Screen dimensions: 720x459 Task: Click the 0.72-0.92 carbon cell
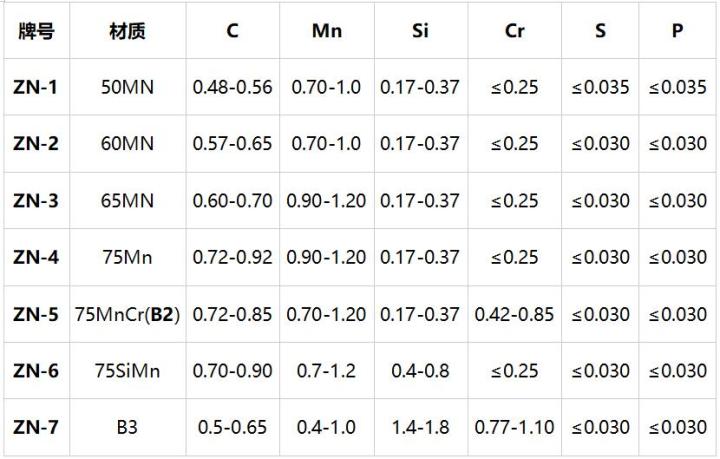(x=232, y=257)
